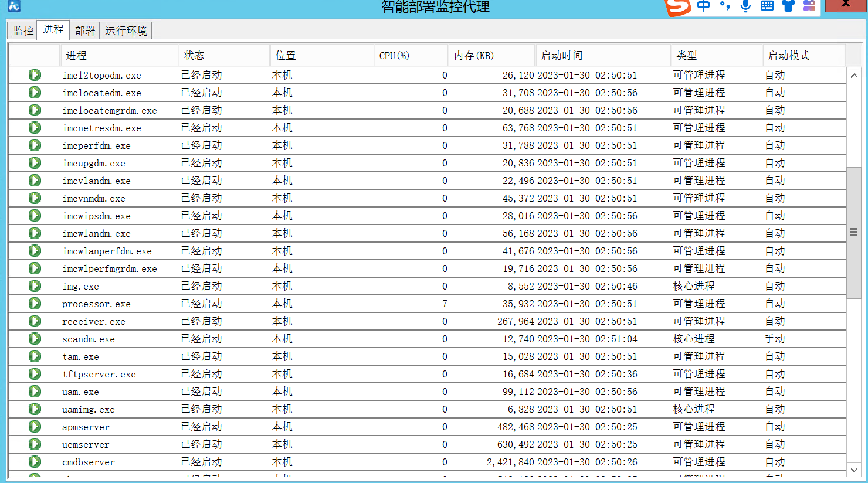Open the IME toolbox grid icon
The image size is (868, 483).
(809, 6)
